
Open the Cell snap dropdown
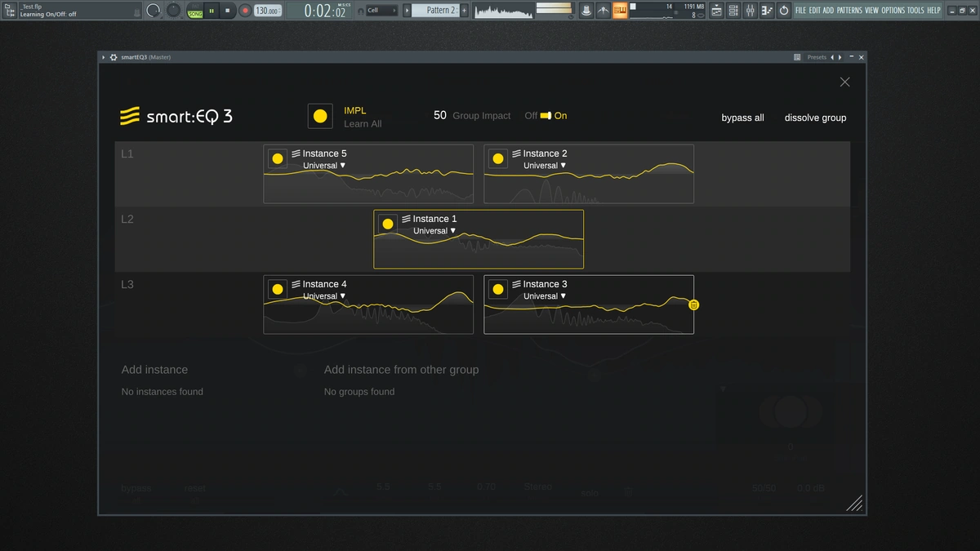tap(381, 11)
